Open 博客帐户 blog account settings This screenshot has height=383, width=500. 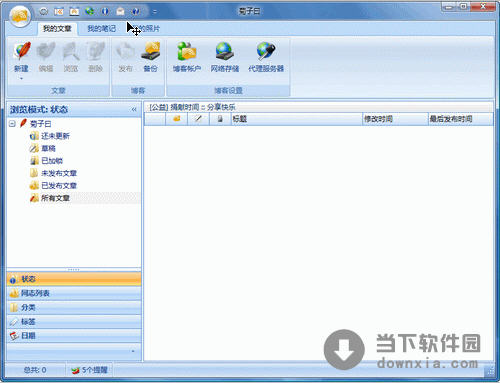coord(187,56)
